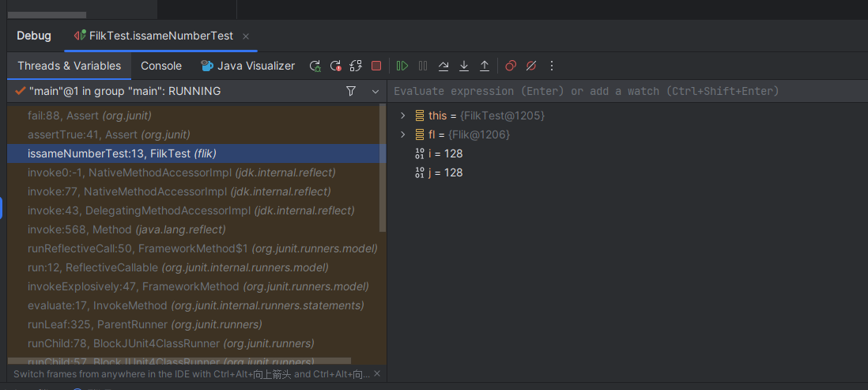
Task: Click the Evaluate expression input field
Action: coord(625,92)
